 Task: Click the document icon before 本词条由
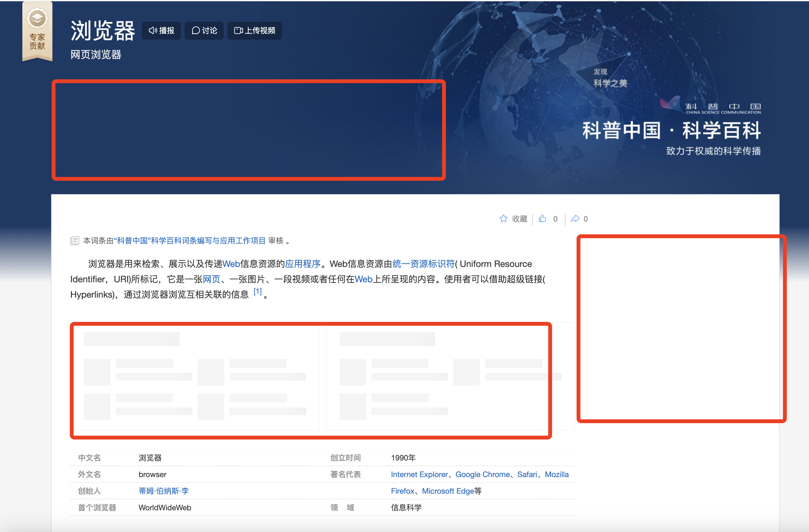(74, 240)
